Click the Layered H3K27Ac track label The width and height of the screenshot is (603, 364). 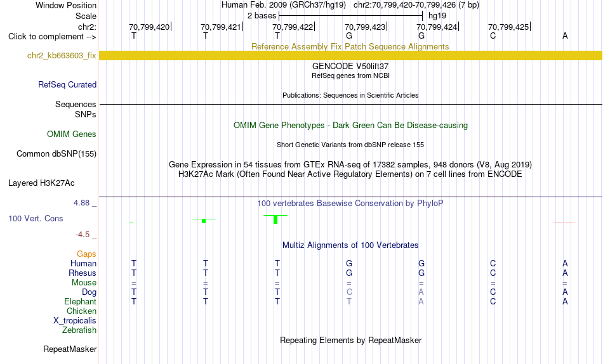pos(41,183)
